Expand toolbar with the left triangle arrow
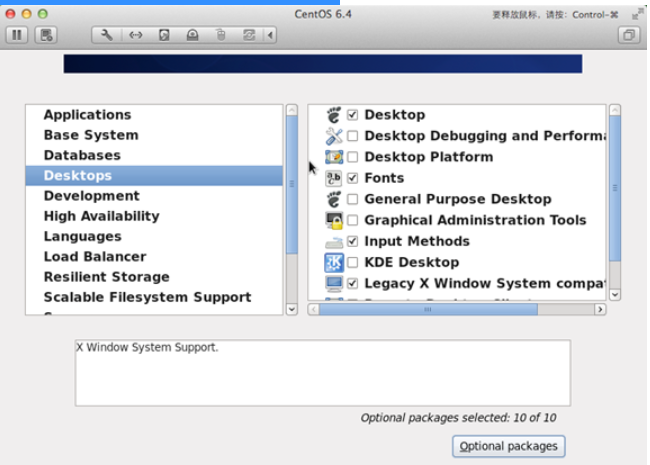The image size is (650, 465). tap(271, 35)
